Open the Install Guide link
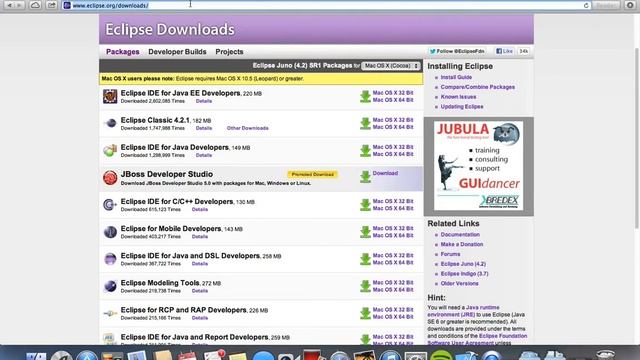The height and width of the screenshot is (360, 640). click(x=456, y=77)
